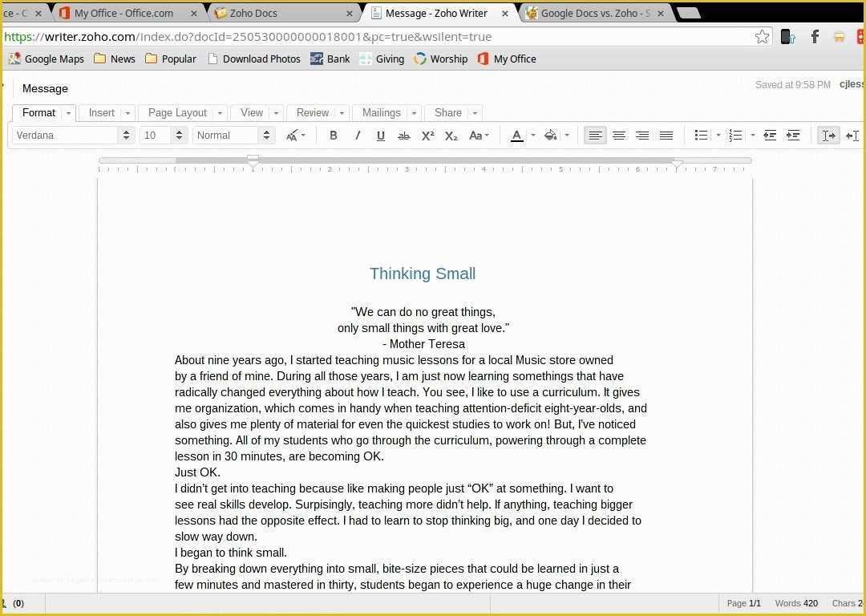This screenshot has width=866, height=616.
Task: Apply subscript formatting
Action: point(451,136)
